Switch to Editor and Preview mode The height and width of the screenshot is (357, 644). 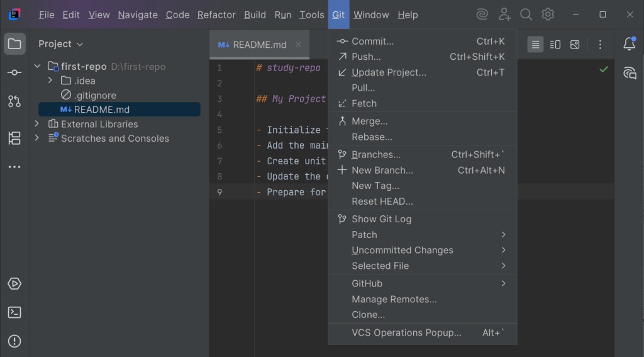[x=555, y=45]
